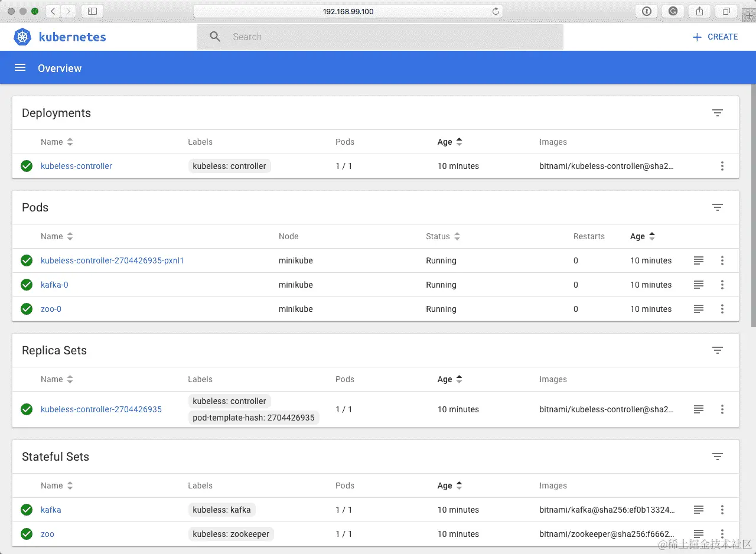
Task: Sort Stateful Sets by Age column
Action: [450, 485]
